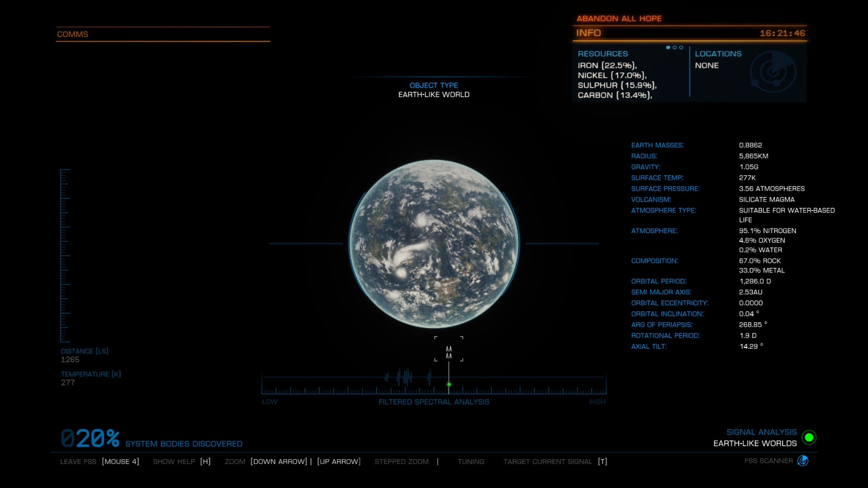Click the Orbital Eccentricity value 0.0000
This screenshot has height=488, width=868.
tap(750, 303)
